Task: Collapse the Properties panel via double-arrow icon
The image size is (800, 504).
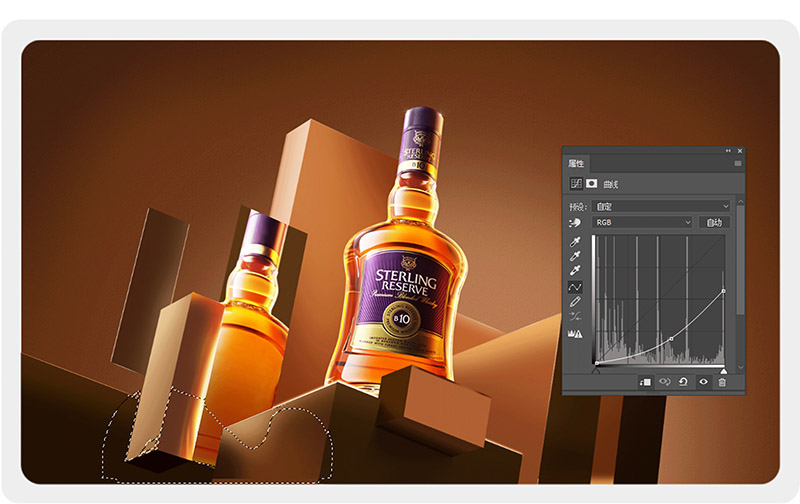Action: 728,150
